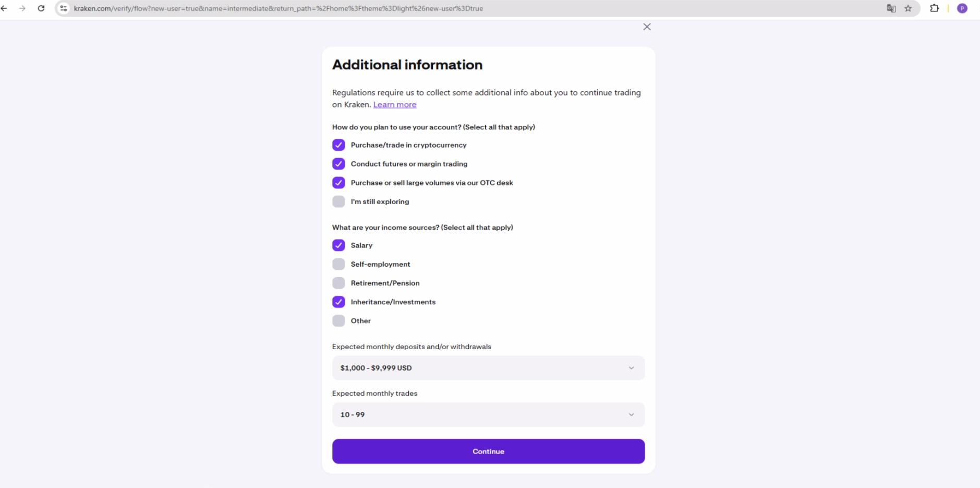Uncheck Inheritance/Investments income source
The width and height of the screenshot is (980, 488).
(x=338, y=302)
